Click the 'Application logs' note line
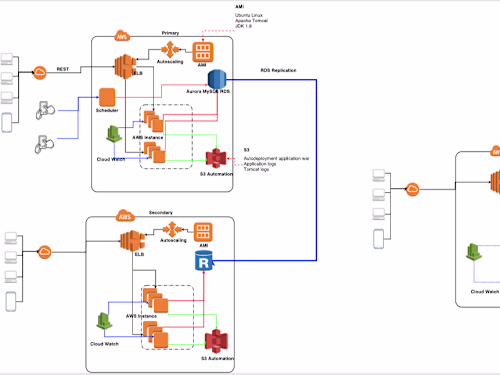500x375 pixels. pos(260,164)
